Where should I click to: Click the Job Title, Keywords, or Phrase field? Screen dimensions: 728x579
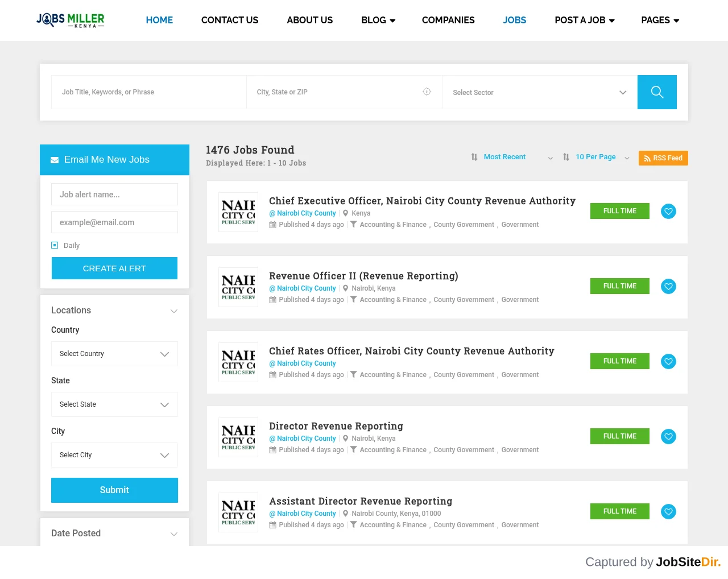[149, 92]
